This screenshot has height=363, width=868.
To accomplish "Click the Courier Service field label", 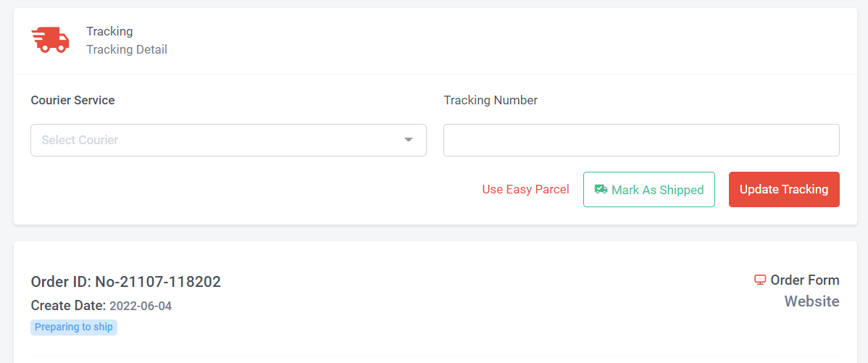I will pyautogui.click(x=73, y=100).
